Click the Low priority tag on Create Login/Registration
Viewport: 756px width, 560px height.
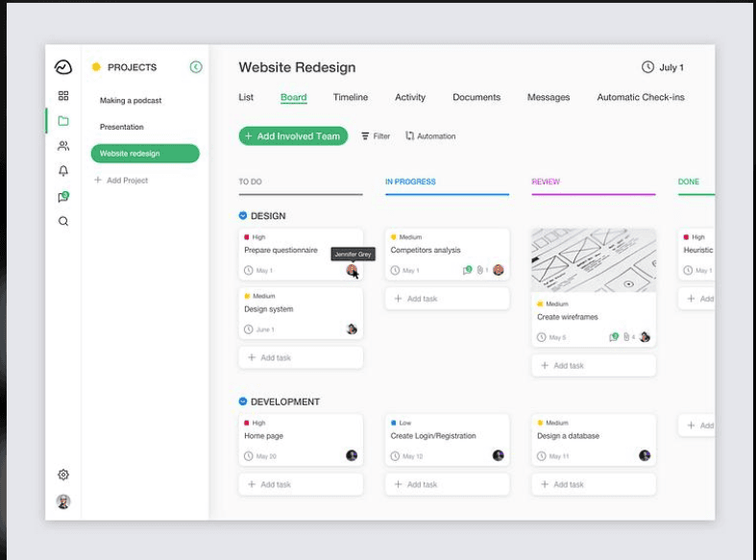point(401,423)
